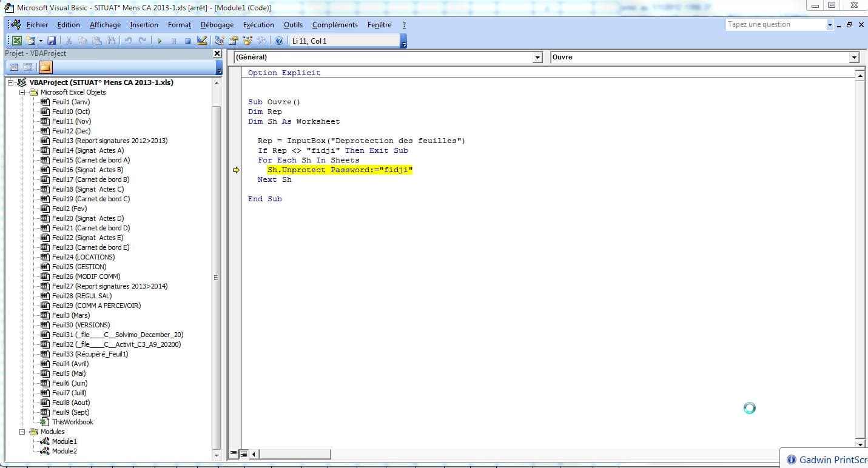Toggle folders view in the Project panel
868x468 pixels.
tap(46, 67)
